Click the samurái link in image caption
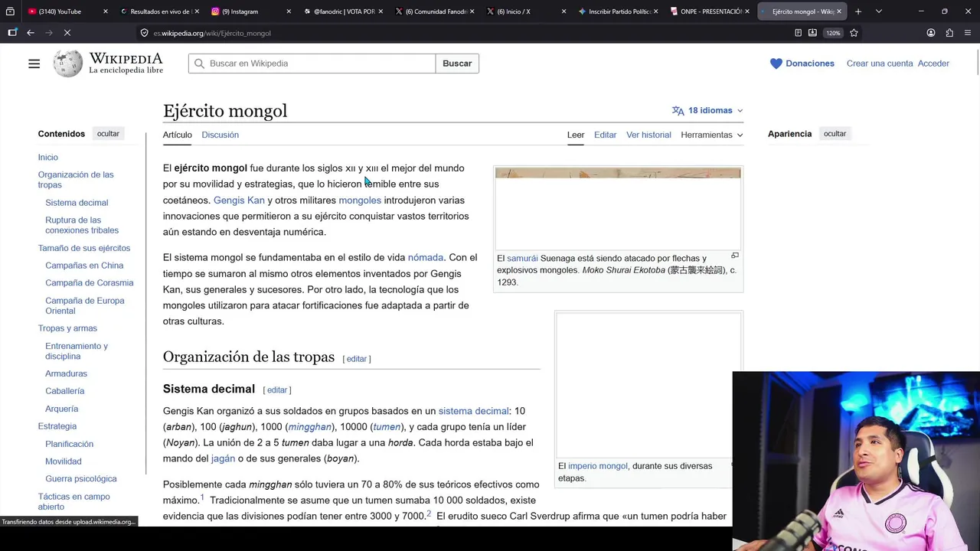This screenshot has width=980, height=551. coord(522,259)
